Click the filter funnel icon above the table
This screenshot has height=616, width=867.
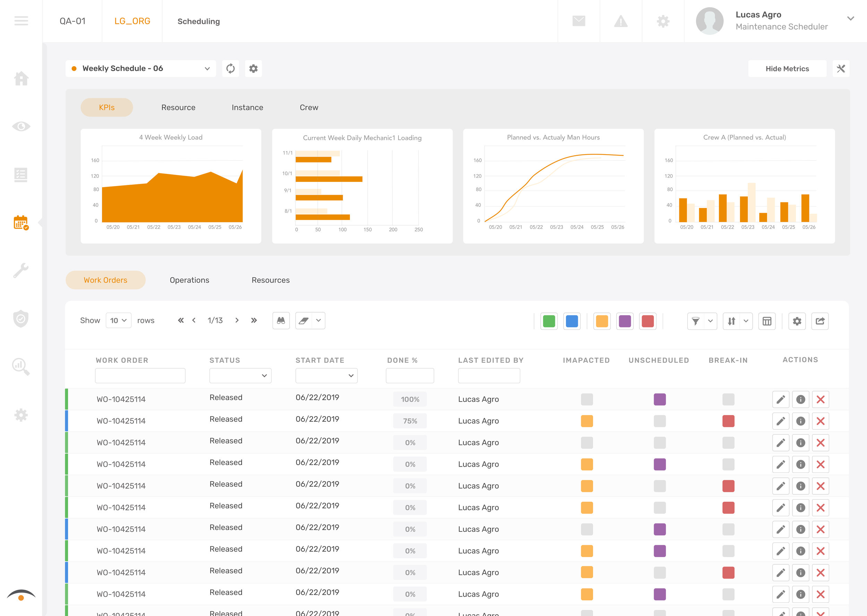pos(695,320)
